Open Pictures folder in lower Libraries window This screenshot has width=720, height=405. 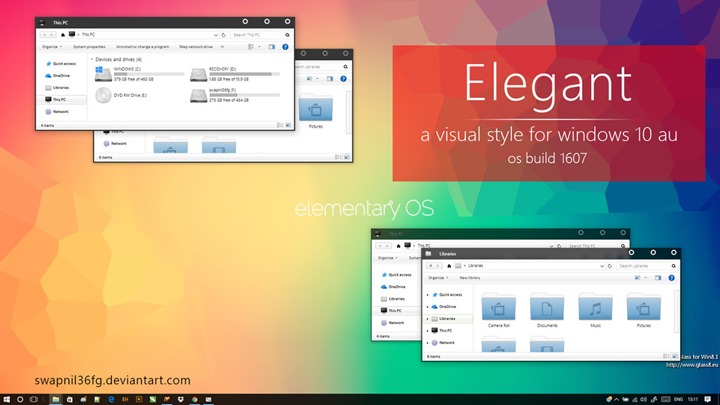tap(644, 310)
